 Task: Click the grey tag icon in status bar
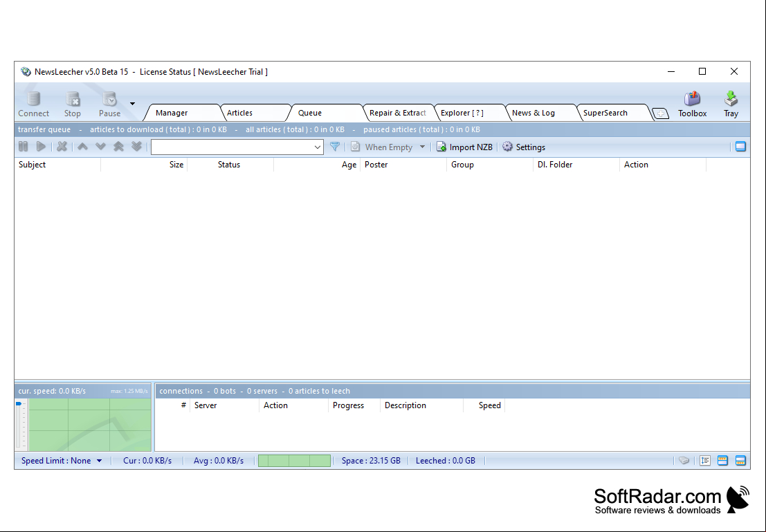684,461
